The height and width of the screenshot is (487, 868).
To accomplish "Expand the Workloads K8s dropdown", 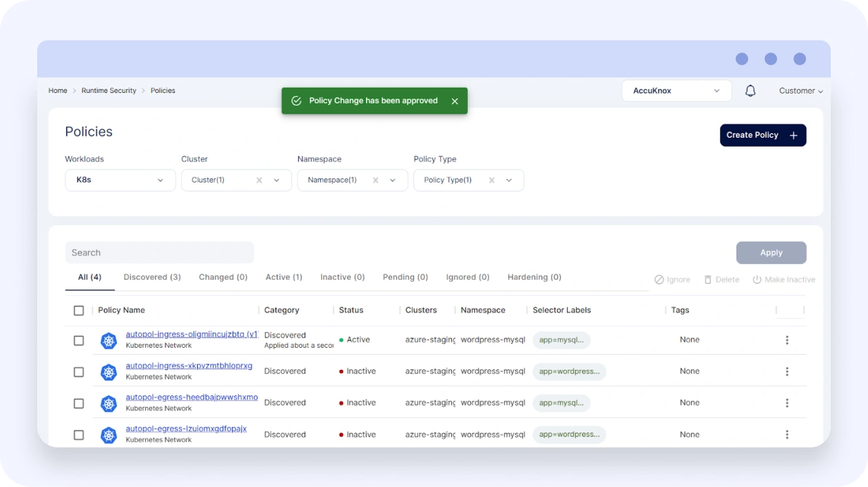I will [120, 180].
